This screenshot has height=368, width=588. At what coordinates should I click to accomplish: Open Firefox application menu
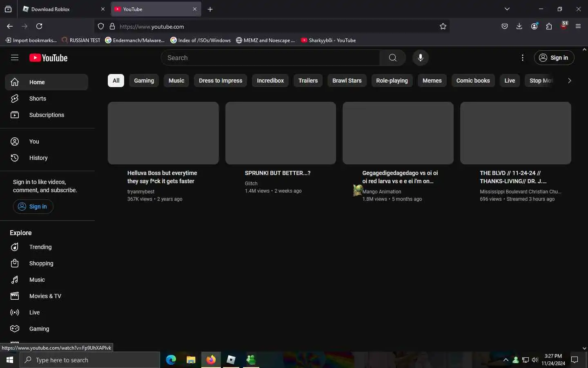578,26
